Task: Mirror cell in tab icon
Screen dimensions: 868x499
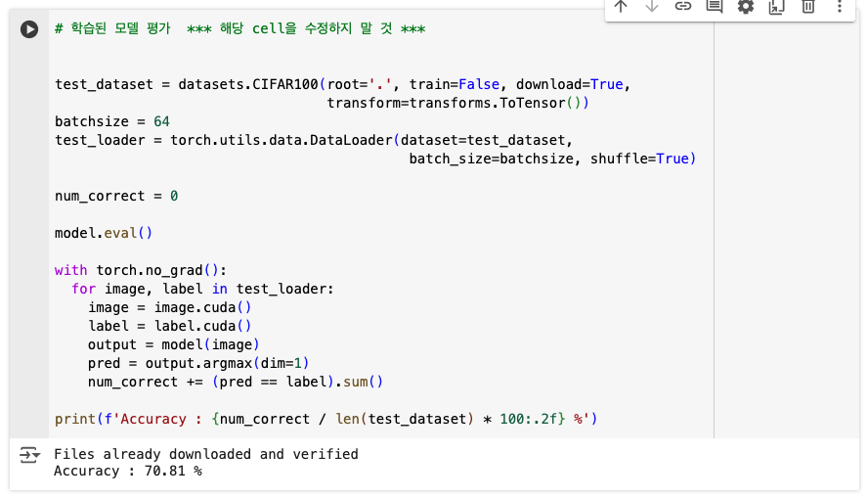Action: tap(777, 7)
